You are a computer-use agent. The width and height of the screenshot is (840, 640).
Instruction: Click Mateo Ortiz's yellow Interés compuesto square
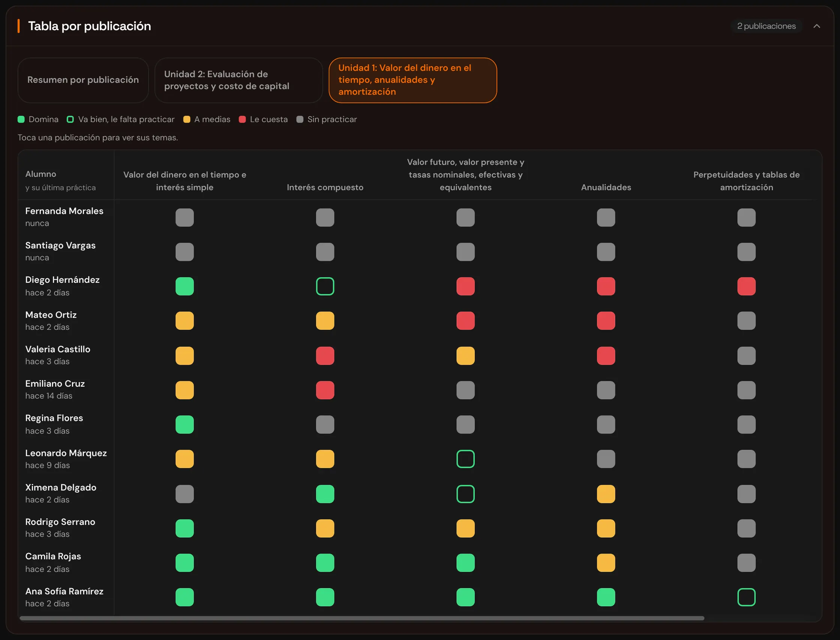pyautogui.click(x=325, y=321)
